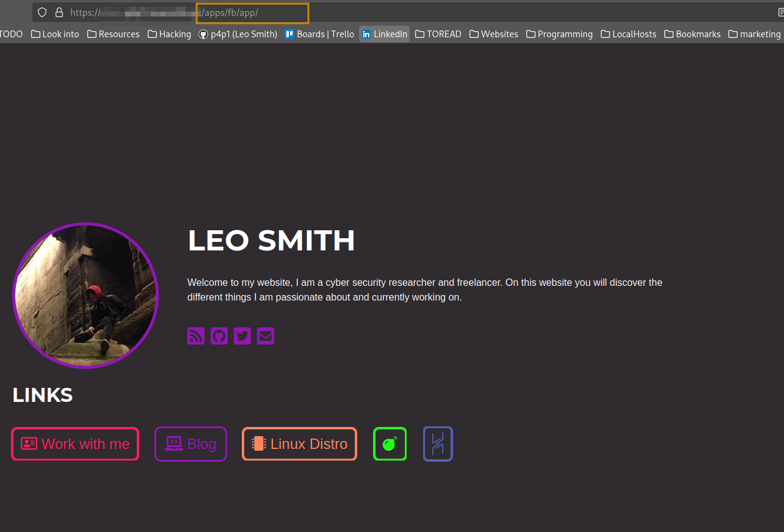784x532 pixels.
Task: Open the Blog link
Action: 191,444
